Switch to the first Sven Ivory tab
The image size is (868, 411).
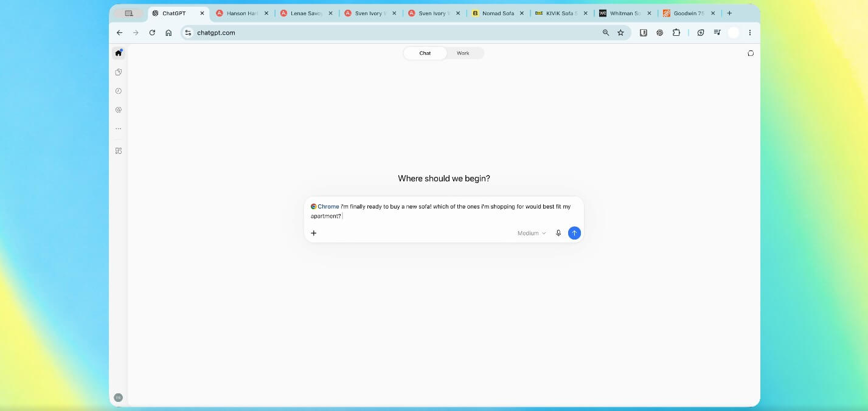click(x=370, y=13)
